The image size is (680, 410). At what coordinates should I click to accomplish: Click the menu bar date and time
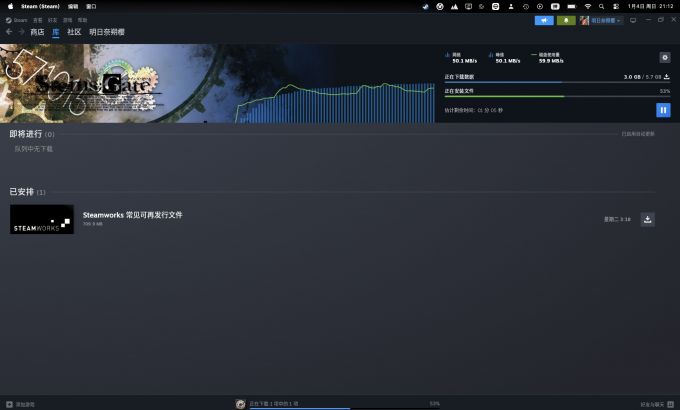(x=651, y=7)
